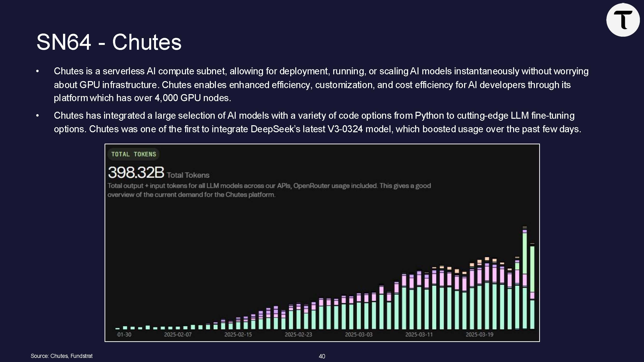
Task: Click page number 40 at bottom
Action: click(322, 356)
